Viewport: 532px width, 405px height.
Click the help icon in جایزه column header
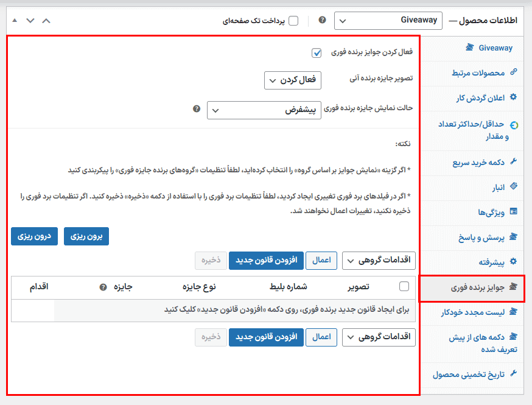tap(103, 287)
